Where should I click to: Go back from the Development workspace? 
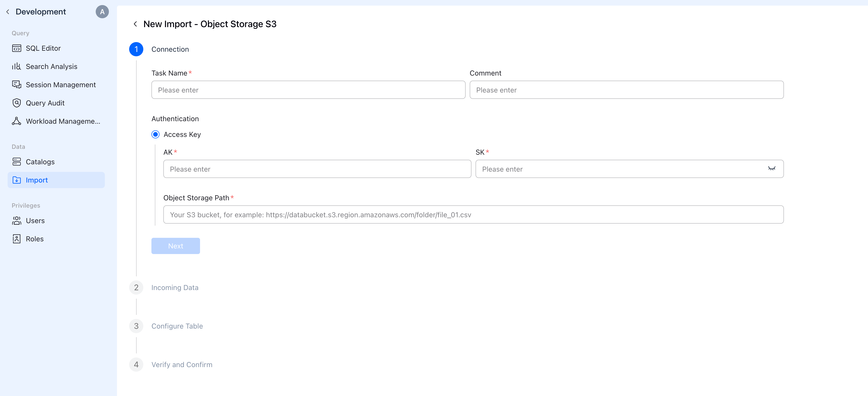coord(8,12)
